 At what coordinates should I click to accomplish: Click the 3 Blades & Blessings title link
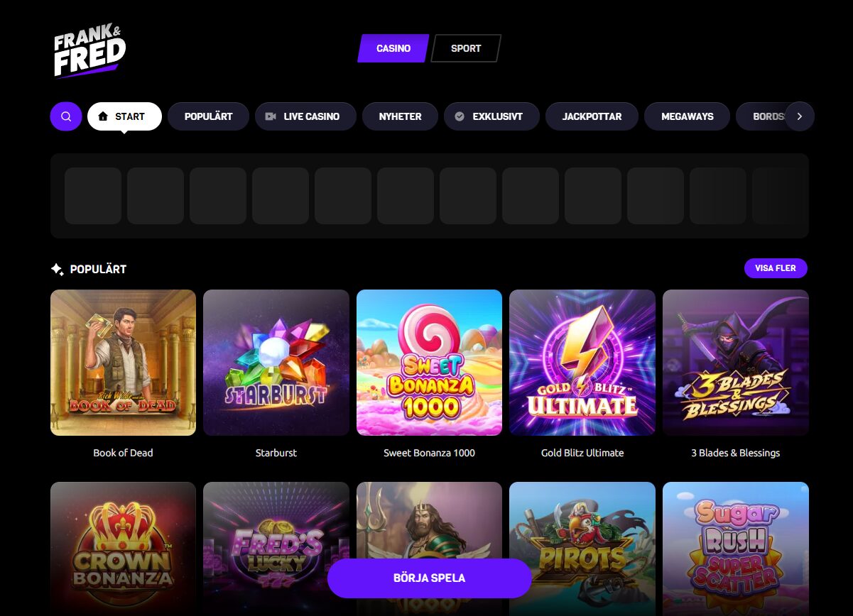[736, 453]
